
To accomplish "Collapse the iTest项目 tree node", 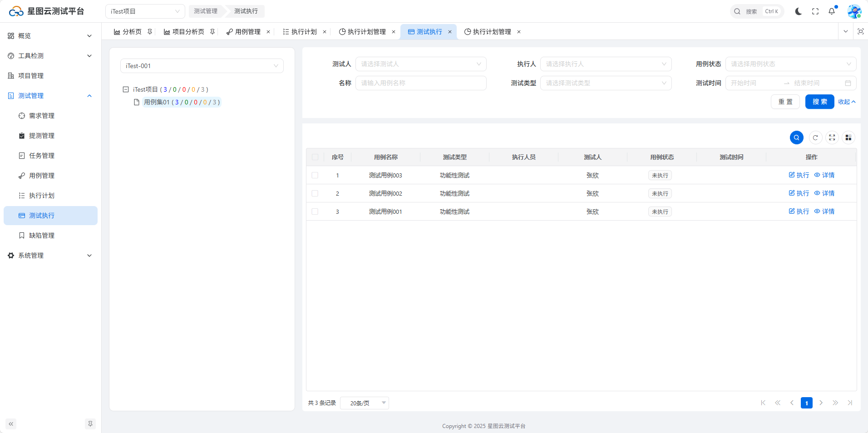I will pos(126,89).
